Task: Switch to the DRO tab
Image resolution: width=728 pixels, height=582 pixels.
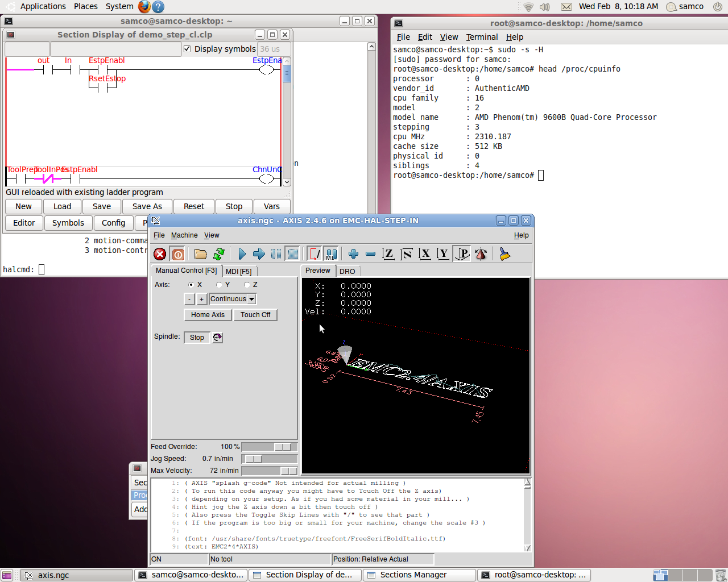Action: pos(347,272)
